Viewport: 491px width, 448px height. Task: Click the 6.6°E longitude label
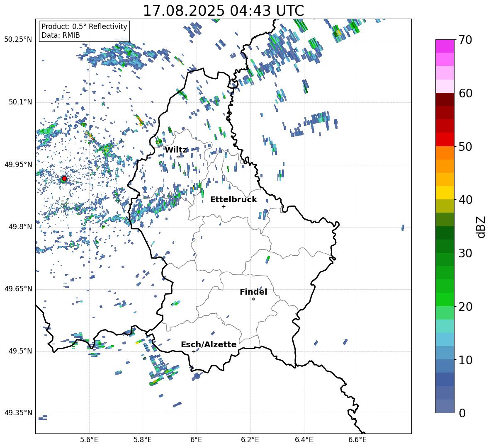357,440
